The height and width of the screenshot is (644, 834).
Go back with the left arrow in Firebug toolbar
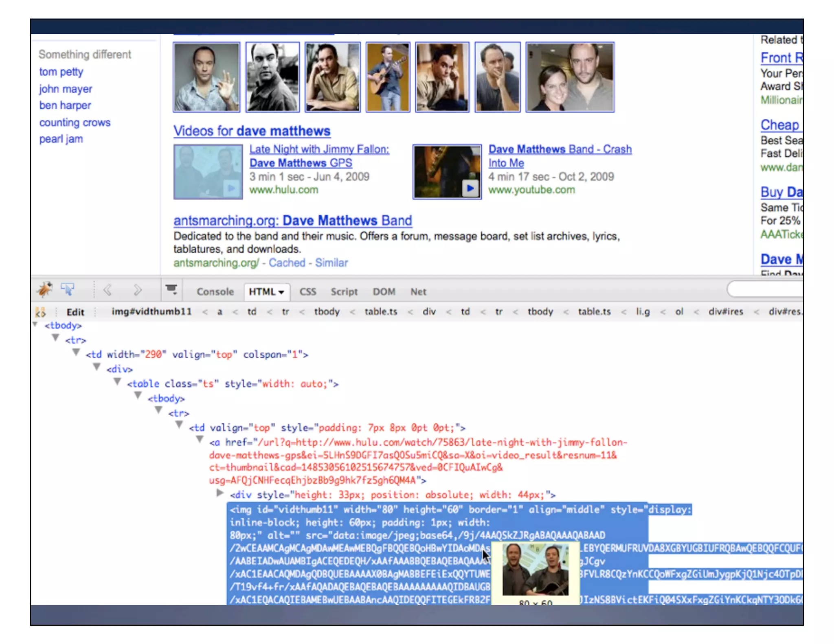[x=108, y=290]
